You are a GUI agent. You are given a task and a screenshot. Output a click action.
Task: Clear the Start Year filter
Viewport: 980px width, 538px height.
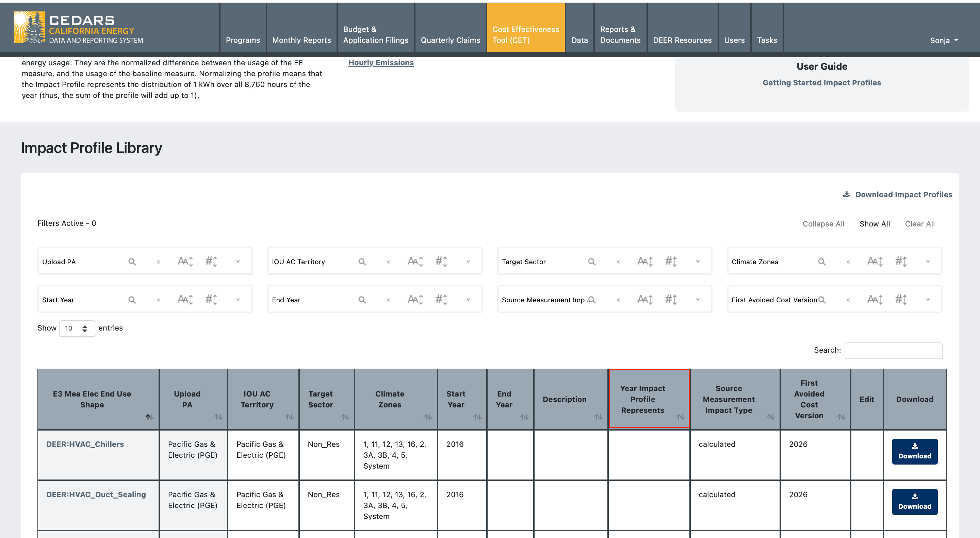(x=158, y=300)
